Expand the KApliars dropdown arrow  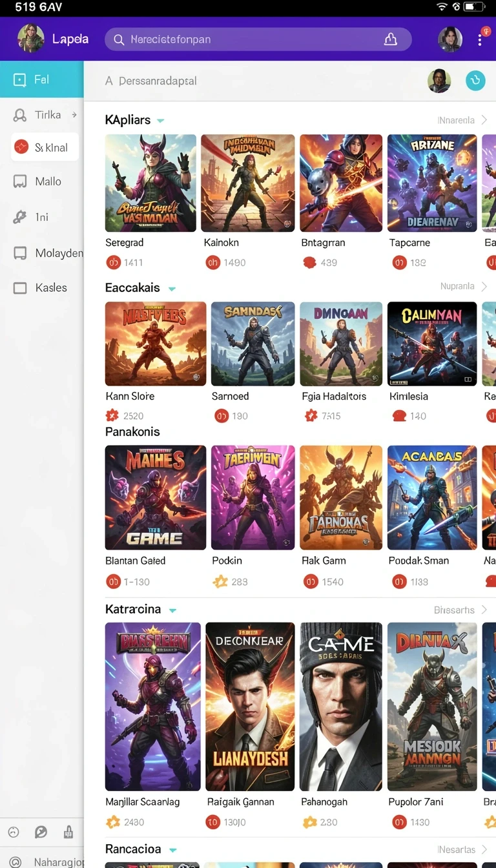click(x=161, y=121)
